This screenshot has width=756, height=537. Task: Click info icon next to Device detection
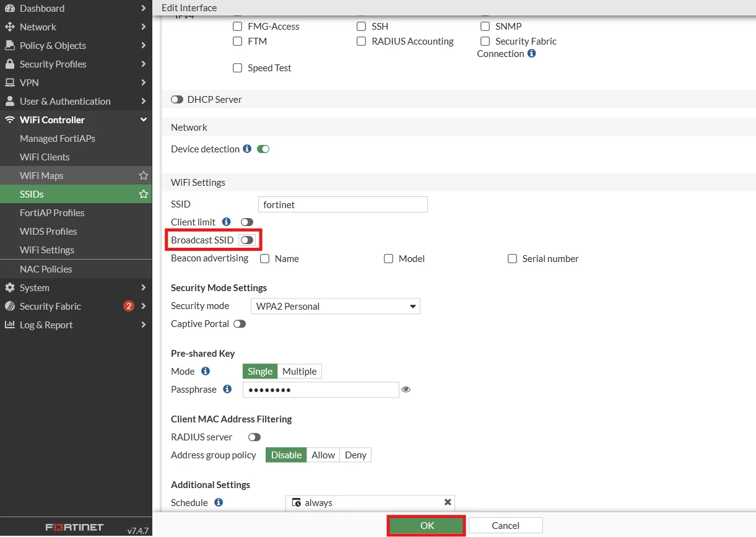coord(247,149)
